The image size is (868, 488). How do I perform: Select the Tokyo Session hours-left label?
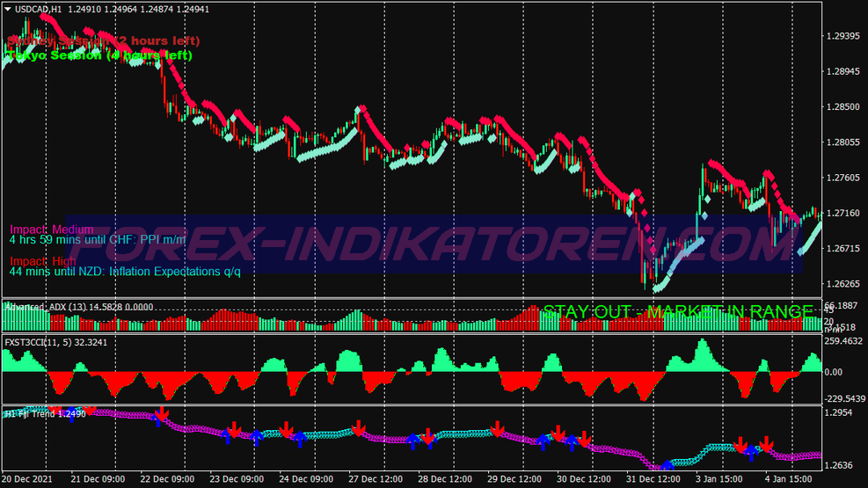100,55
